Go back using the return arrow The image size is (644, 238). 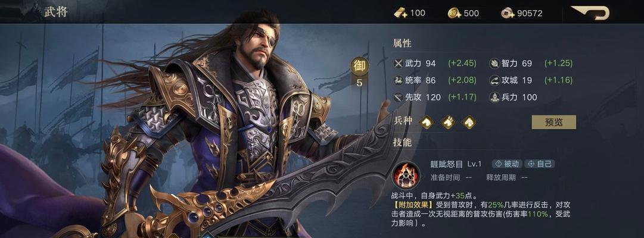[590, 12]
